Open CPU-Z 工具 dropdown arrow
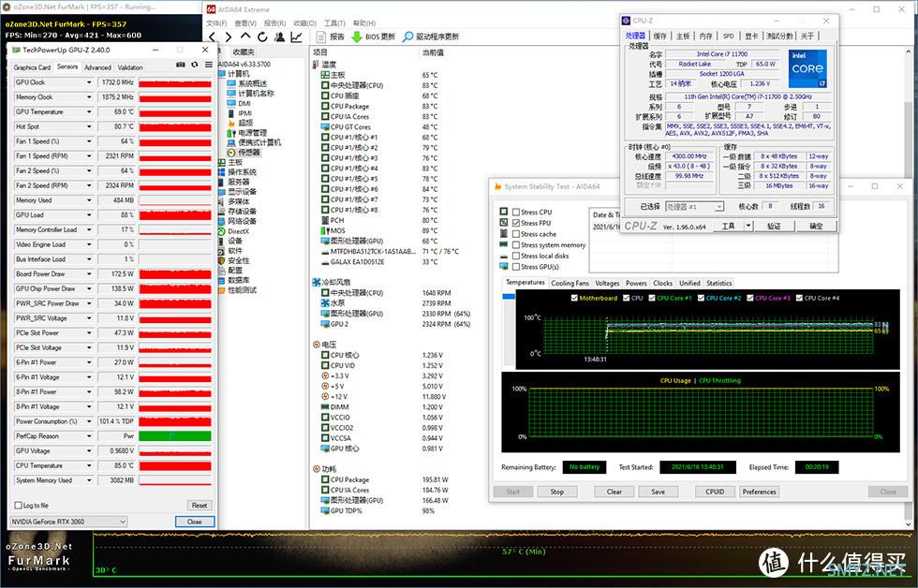 tap(748, 226)
